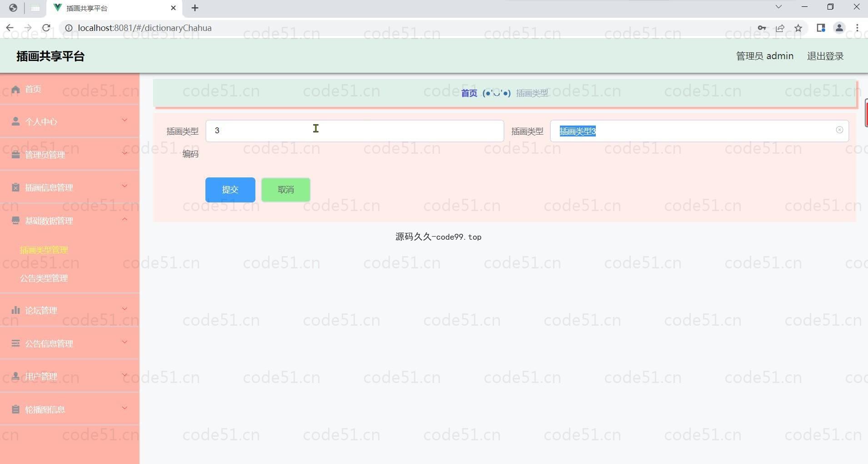
Task: Go back with browser back arrow
Action: coord(10,28)
